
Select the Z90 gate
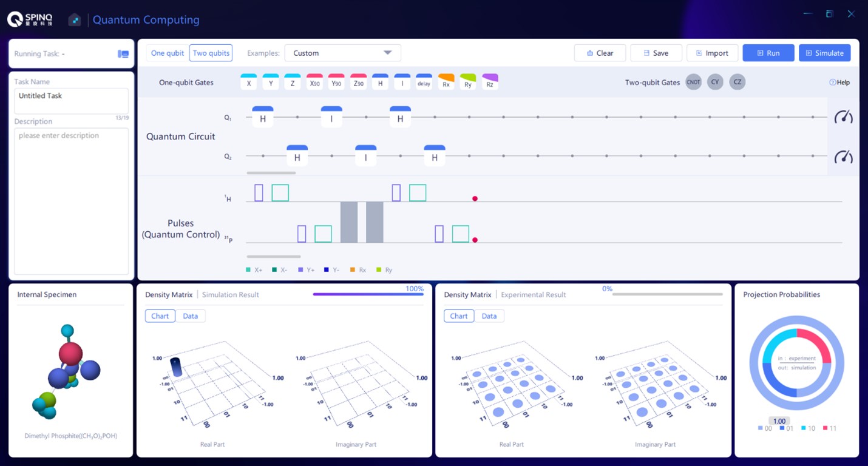[x=358, y=82]
